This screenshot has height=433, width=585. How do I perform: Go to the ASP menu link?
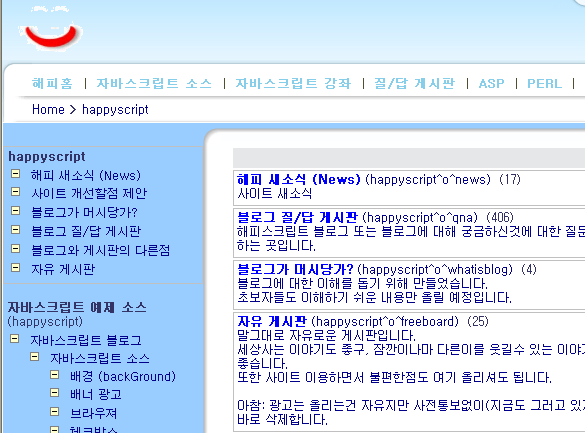pyautogui.click(x=491, y=84)
